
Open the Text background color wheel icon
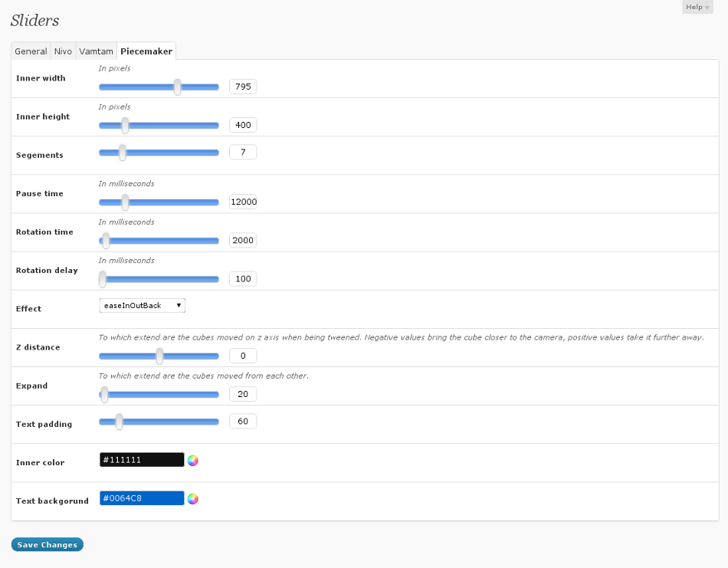[193, 499]
